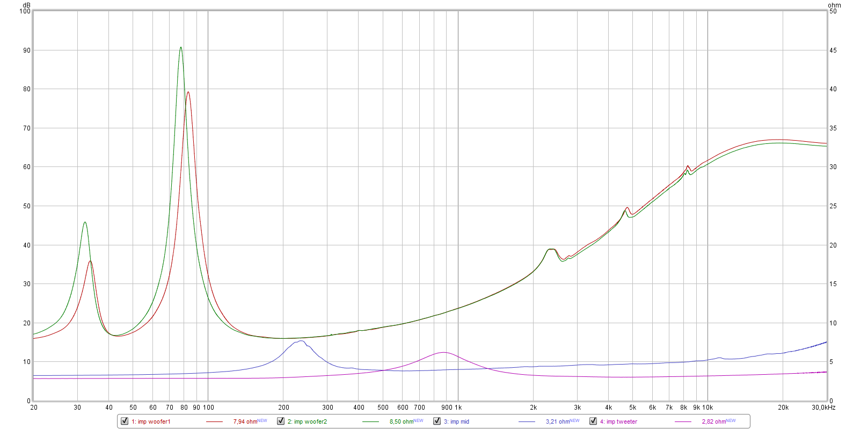Click the magenta line sample for tweeter
The image size is (868, 429).
coord(683,422)
